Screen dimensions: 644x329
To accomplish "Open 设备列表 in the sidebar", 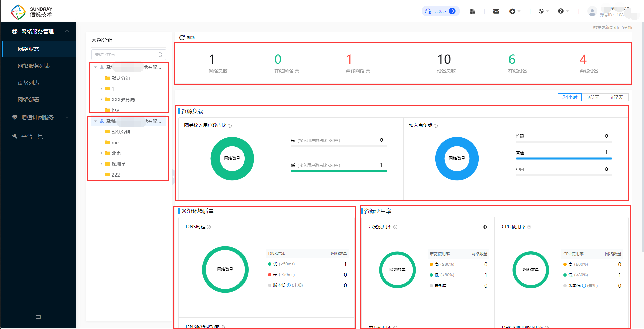I will [29, 83].
